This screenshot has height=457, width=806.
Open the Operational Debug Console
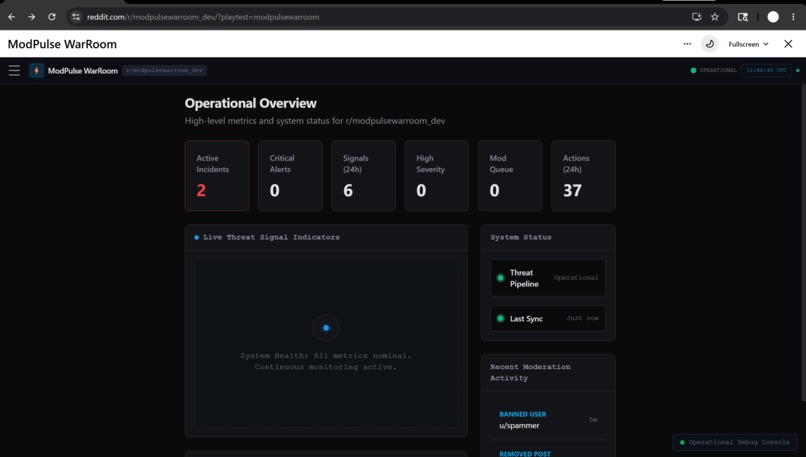(735, 442)
